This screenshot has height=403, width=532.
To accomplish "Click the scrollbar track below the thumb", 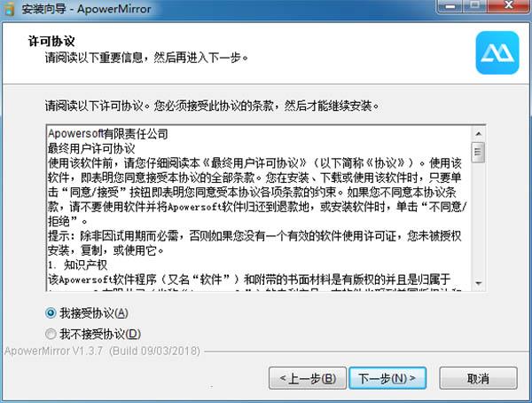I will pyautogui.click(x=479, y=219).
